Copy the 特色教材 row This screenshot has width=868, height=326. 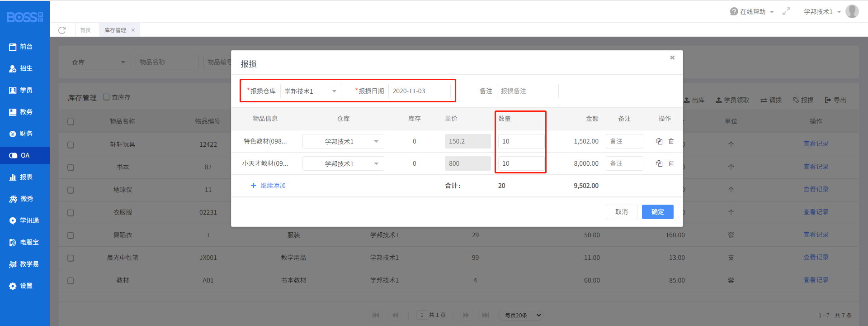[659, 141]
